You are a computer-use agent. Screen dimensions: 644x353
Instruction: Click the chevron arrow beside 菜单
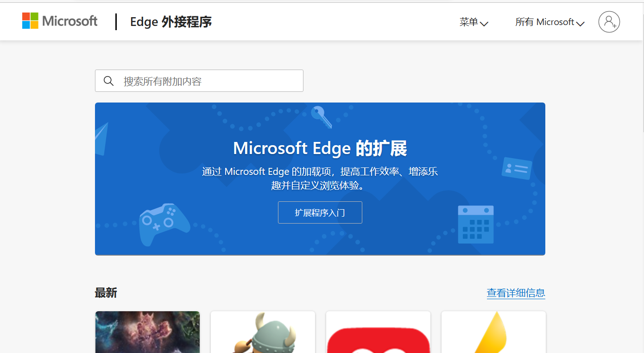coord(484,24)
